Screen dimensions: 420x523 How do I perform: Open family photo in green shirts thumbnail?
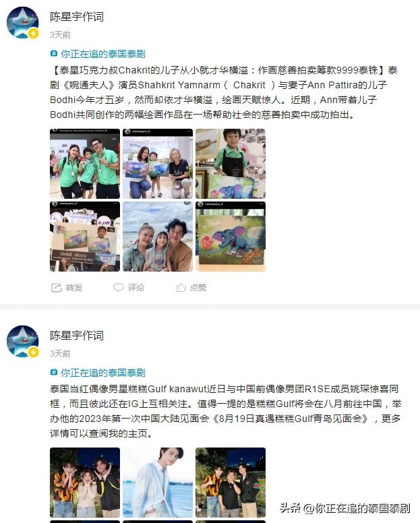coord(85,164)
